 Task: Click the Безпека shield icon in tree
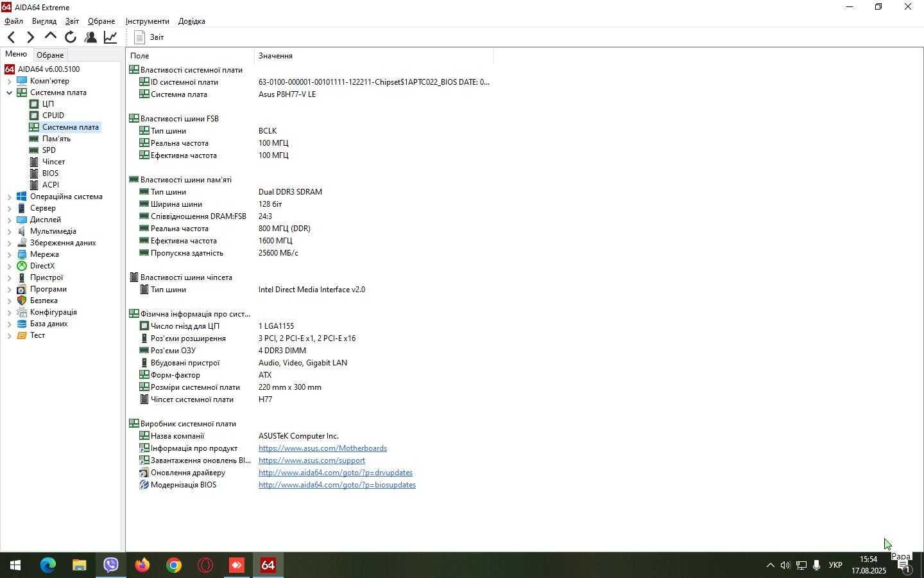point(22,301)
